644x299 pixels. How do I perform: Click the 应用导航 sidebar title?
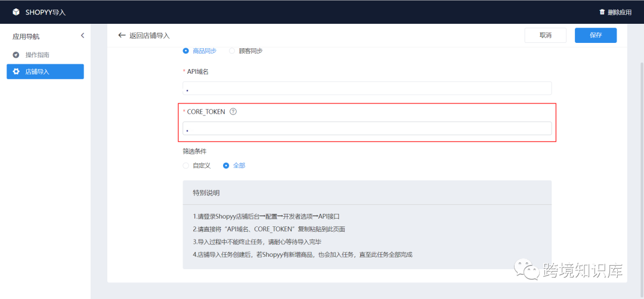pos(26,36)
